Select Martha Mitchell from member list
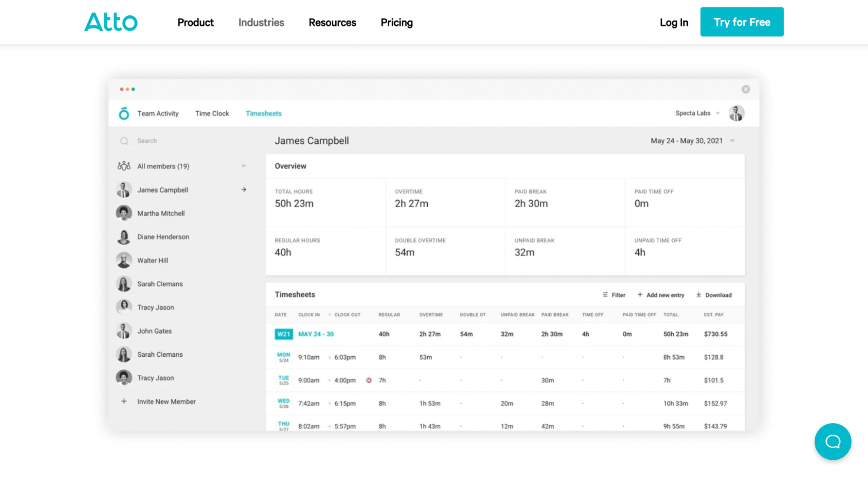Screen dimensions: 868x481 point(161,213)
